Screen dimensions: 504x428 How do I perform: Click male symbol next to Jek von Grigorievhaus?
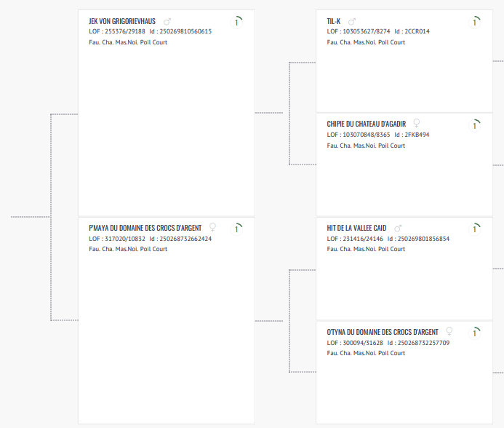(x=167, y=22)
